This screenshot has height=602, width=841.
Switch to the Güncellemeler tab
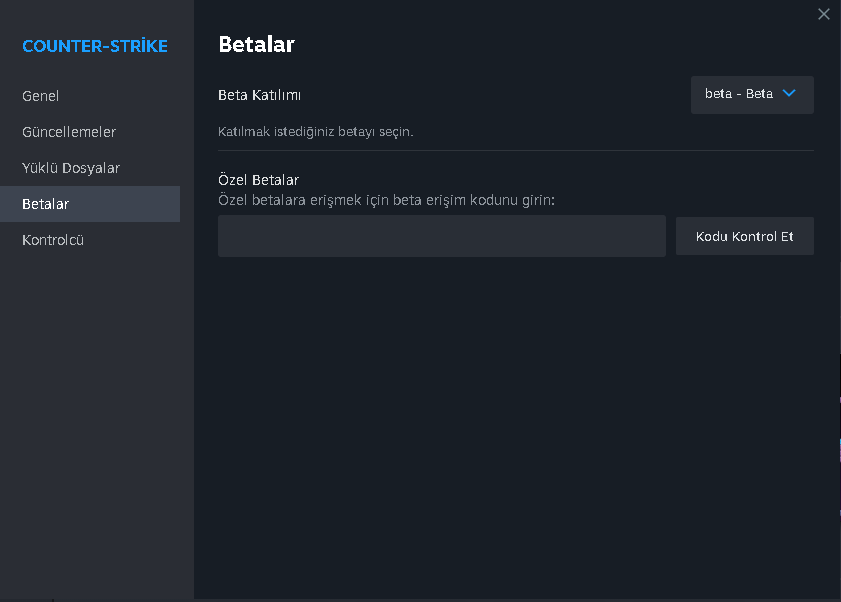69,132
